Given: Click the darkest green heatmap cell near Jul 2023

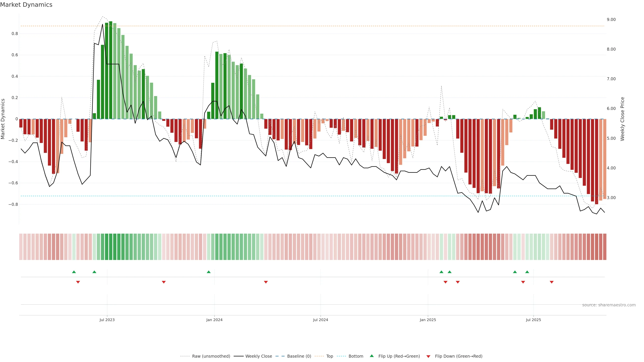Looking at the screenshot, I should tap(111, 247).
